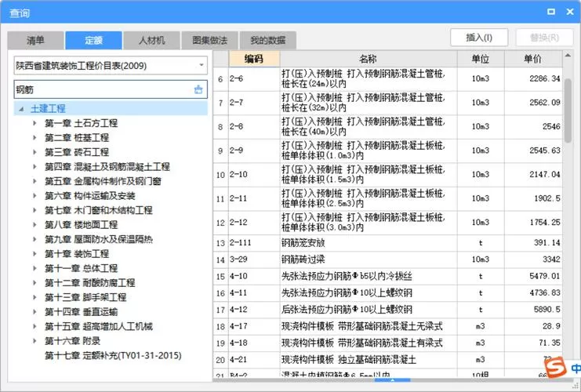The image size is (581, 392).
Task: Select 现浇构件模板 带形基础 无梁式 row
Action: pyautogui.click(x=387, y=326)
